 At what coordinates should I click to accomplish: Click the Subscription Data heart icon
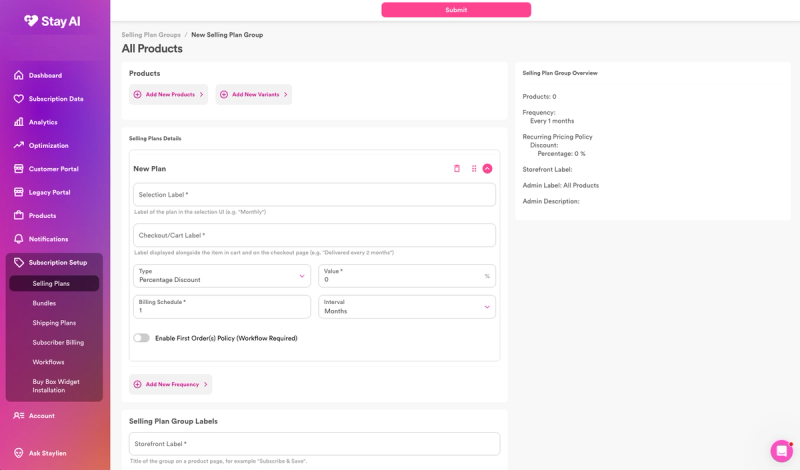[x=18, y=98]
